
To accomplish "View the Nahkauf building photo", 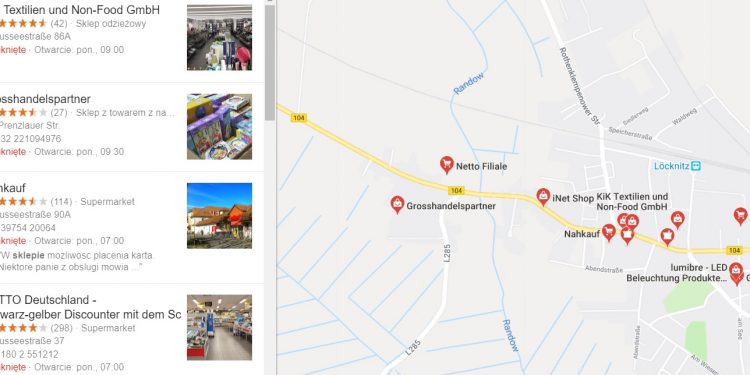I will pos(220,215).
